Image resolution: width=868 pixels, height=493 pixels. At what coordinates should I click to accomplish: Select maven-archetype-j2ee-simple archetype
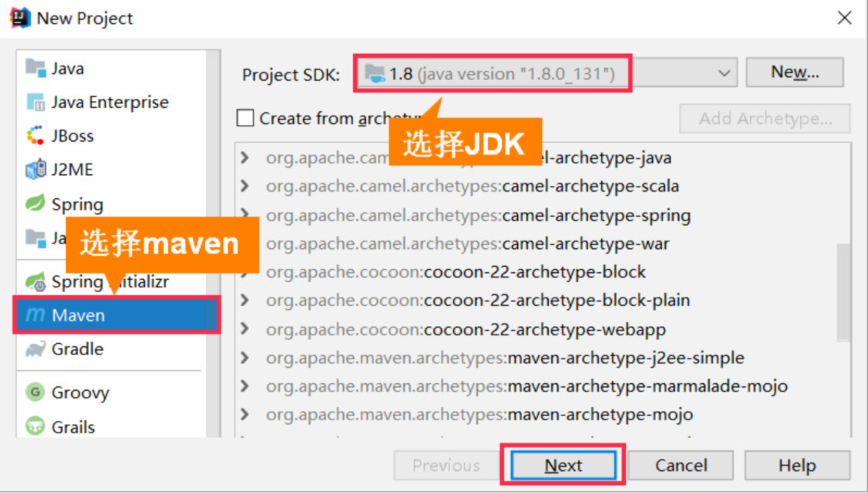pos(505,357)
